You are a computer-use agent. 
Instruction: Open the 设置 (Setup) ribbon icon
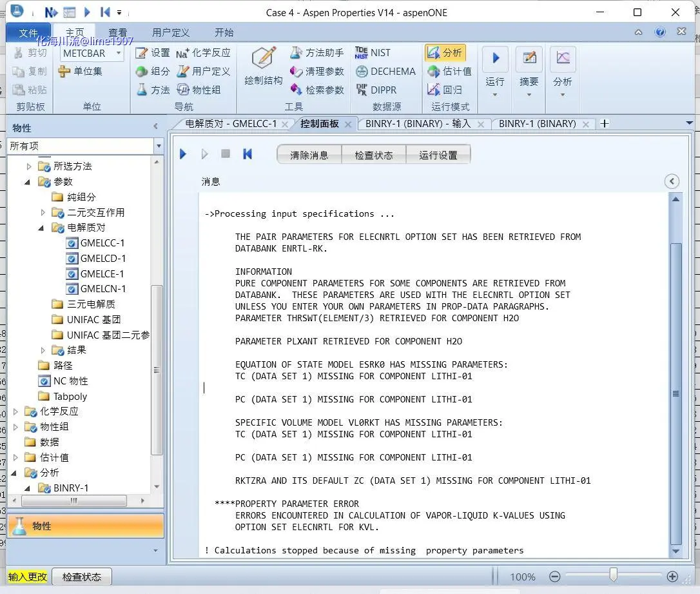pyautogui.click(x=153, y=53)
